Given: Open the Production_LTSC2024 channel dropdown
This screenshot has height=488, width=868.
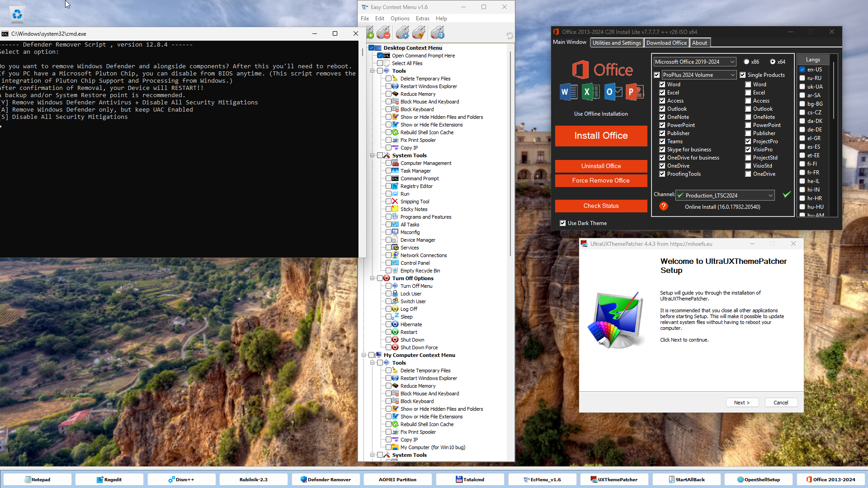Looking at the screenshot, I should click(725, 195).
